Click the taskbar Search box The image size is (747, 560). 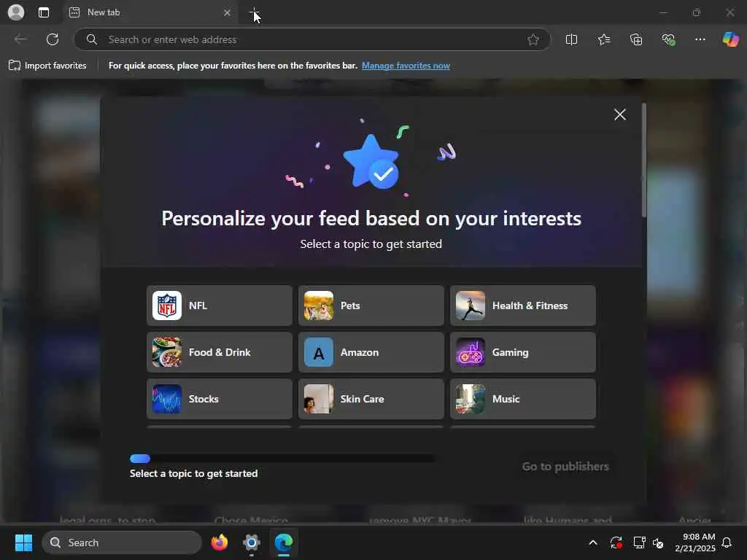point(122,542)
